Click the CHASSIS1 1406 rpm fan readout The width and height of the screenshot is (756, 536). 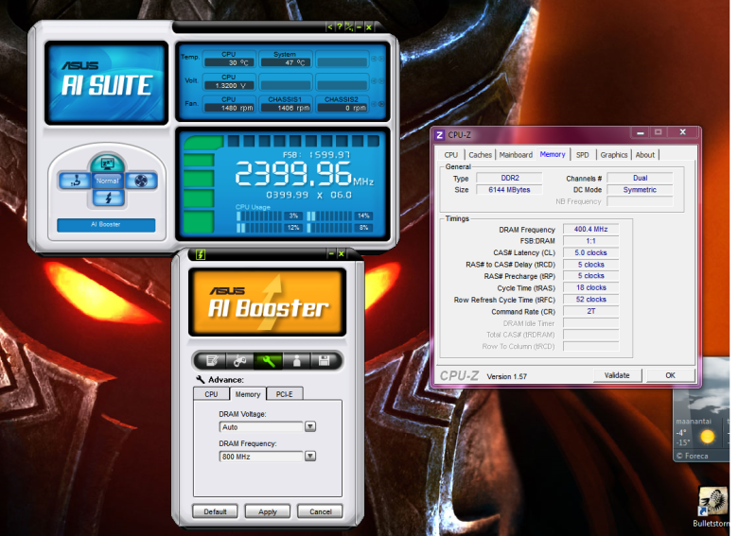(286, 108)
